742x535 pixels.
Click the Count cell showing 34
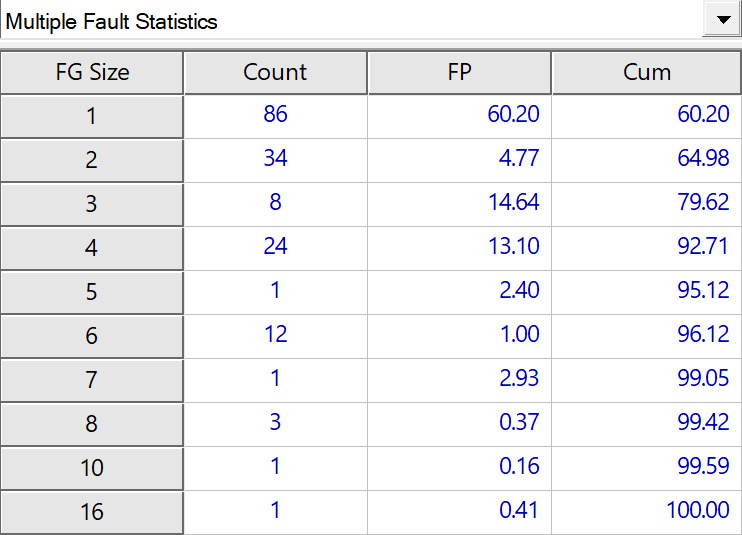click(275, 159)
